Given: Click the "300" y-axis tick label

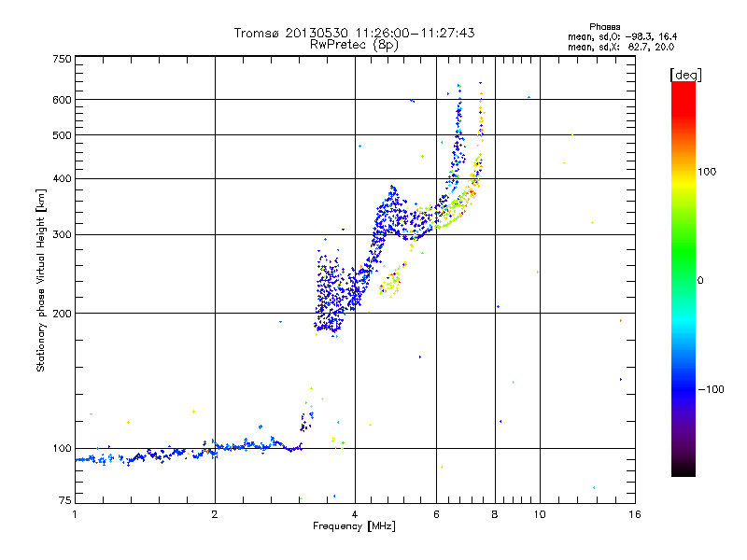Looking at the screenshot, I should click(x=62, y=234).
